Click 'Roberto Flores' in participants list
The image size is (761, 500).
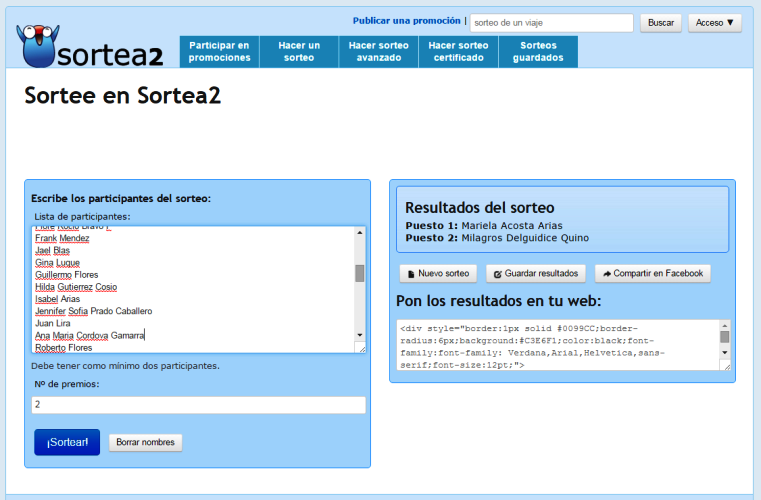point(64,348)
